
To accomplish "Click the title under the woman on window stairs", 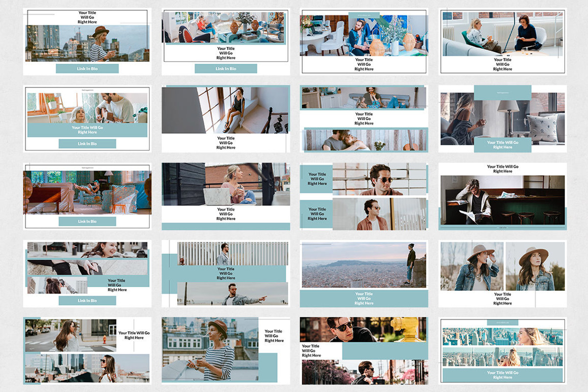I will tap(226, 143).
